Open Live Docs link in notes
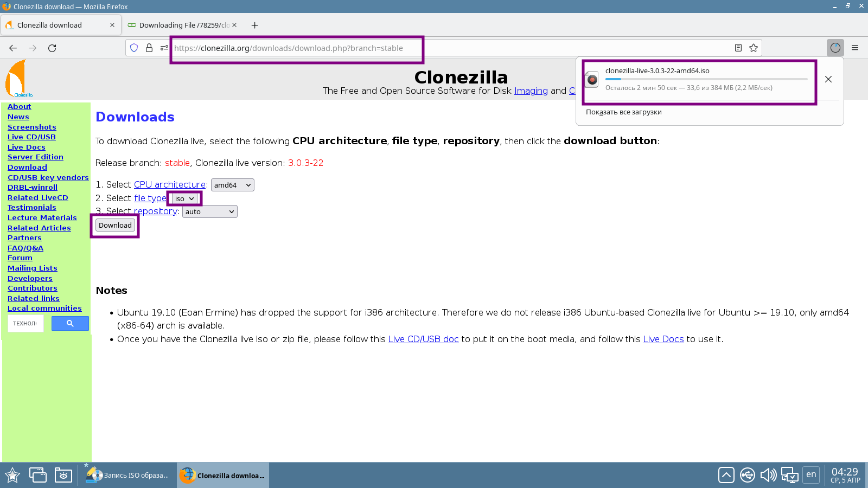 [663, 339]
